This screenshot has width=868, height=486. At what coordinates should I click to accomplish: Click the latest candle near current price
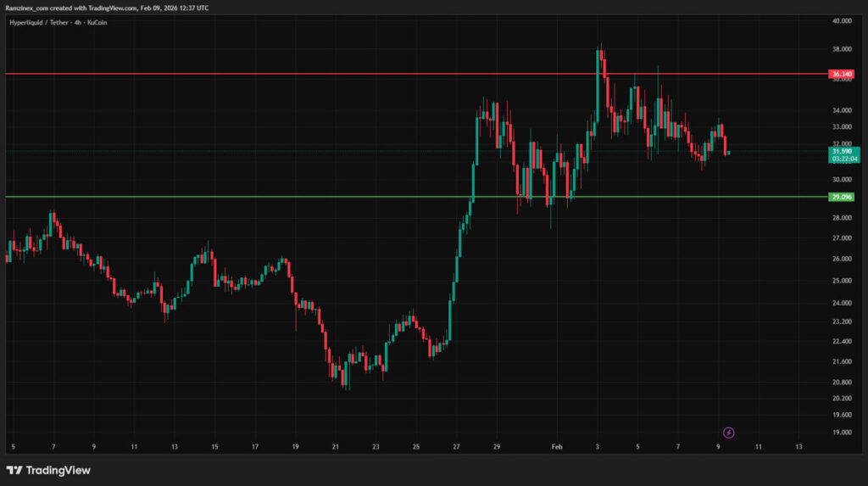[729, 153]
